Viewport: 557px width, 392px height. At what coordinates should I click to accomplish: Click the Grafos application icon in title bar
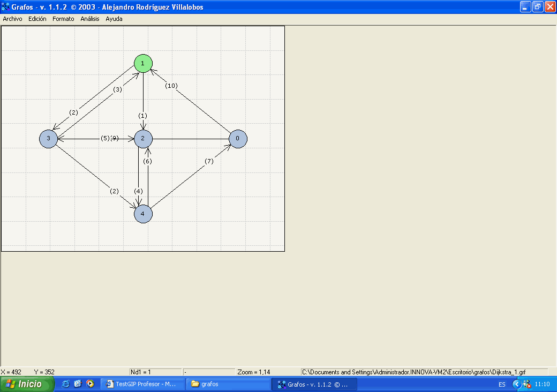[5, 7]
